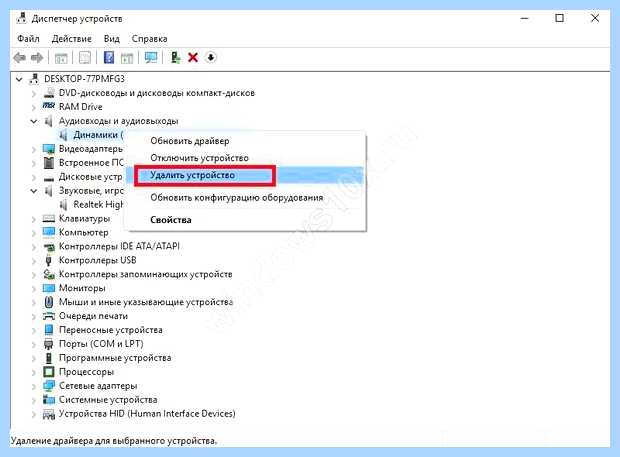Expand the DVD-дисководы category arrow
Screen dimensions: 620x457
(x=34, y=94)
